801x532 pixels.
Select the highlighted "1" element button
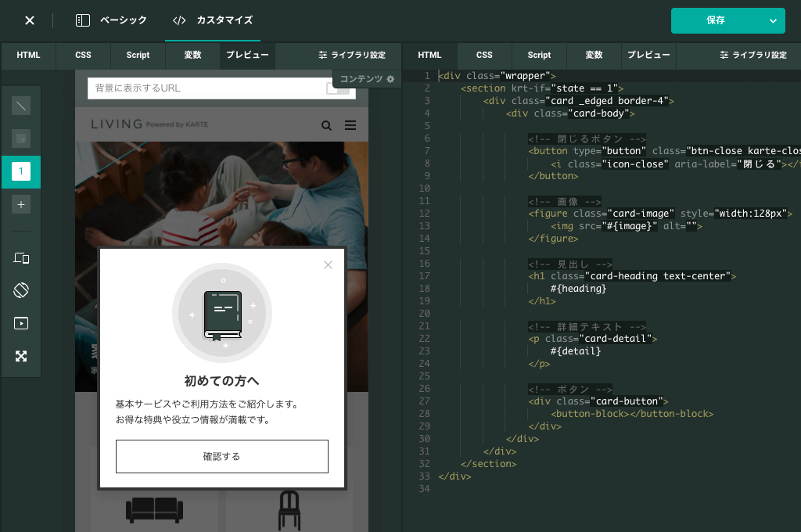pos(20,172)
